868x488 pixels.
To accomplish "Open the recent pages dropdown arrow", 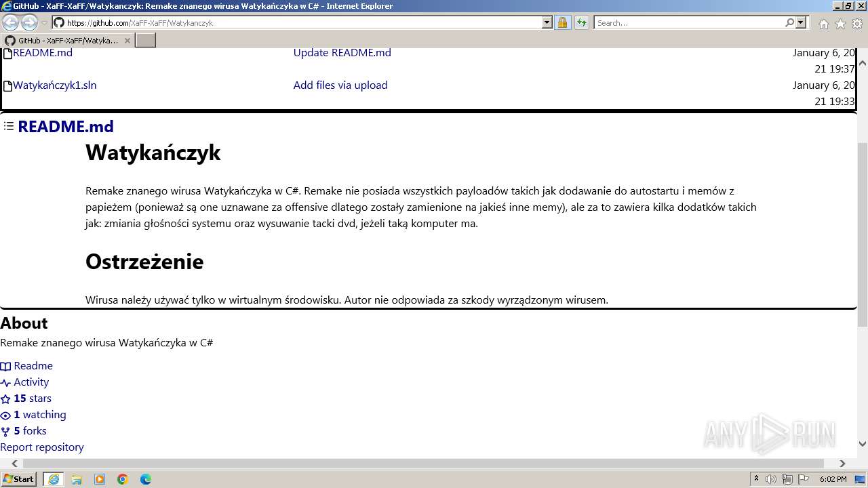I will point(45,23).
